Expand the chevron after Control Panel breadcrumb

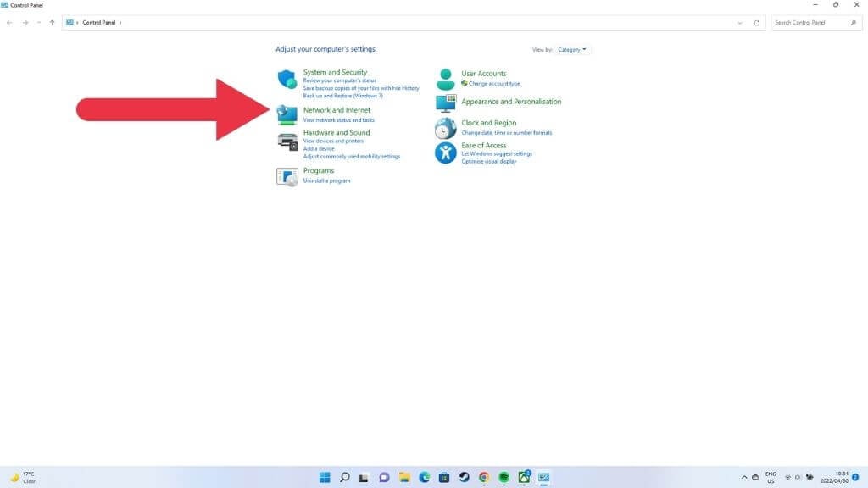tap(120, 23)
